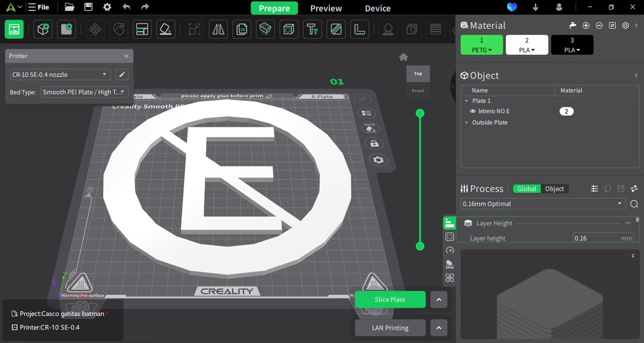Click the Creality Cloud cube icon
The width and height of the screenshot is (644, 343).
coord(512,7)
